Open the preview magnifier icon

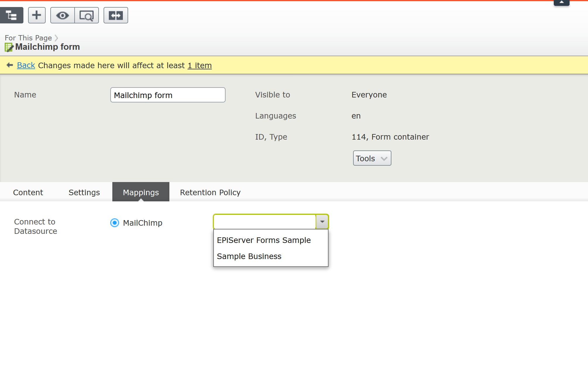click(x=87, y=15)
